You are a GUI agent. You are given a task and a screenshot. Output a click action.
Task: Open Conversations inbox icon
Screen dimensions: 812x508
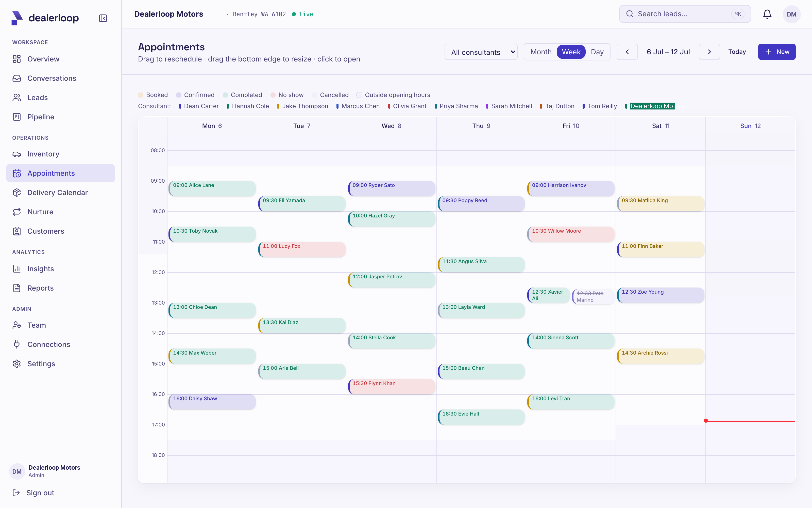[17, 78]
